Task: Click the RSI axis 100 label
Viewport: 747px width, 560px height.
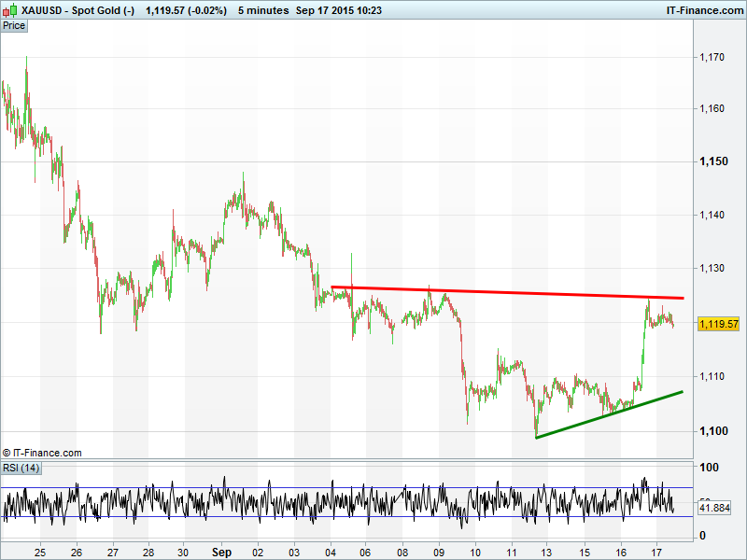Action: 710,468
